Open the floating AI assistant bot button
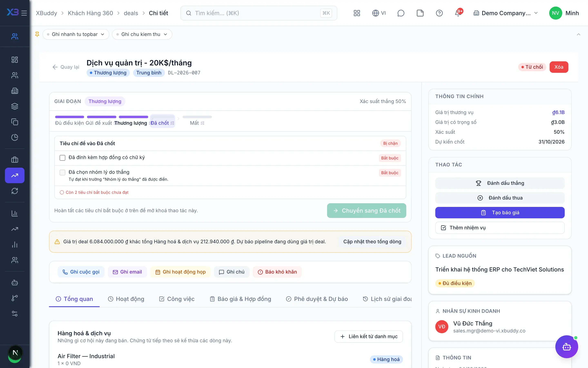 (x=567, y=347)
